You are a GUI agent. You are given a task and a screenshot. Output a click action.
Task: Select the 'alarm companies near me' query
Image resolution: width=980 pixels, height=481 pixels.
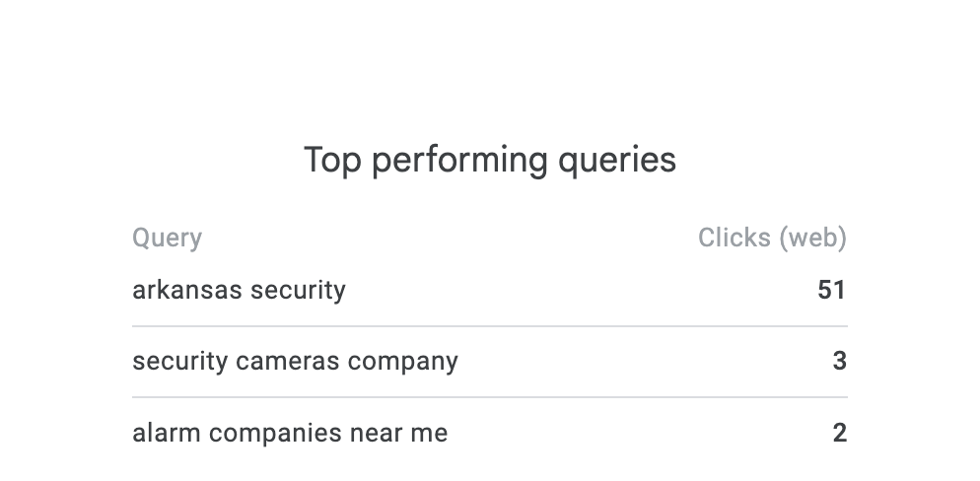tap(290, 432)
